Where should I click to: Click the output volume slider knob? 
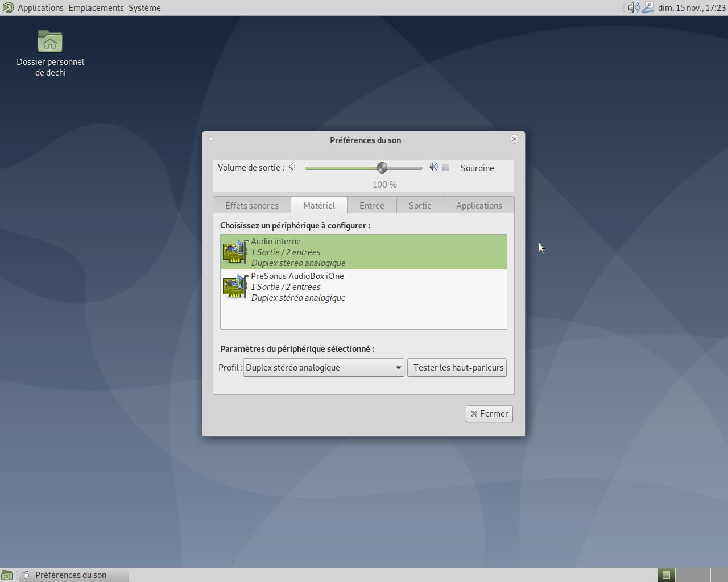[x=382, y=168]
